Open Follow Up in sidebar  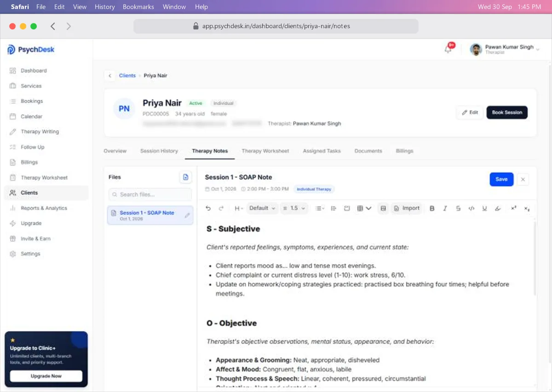46,147
